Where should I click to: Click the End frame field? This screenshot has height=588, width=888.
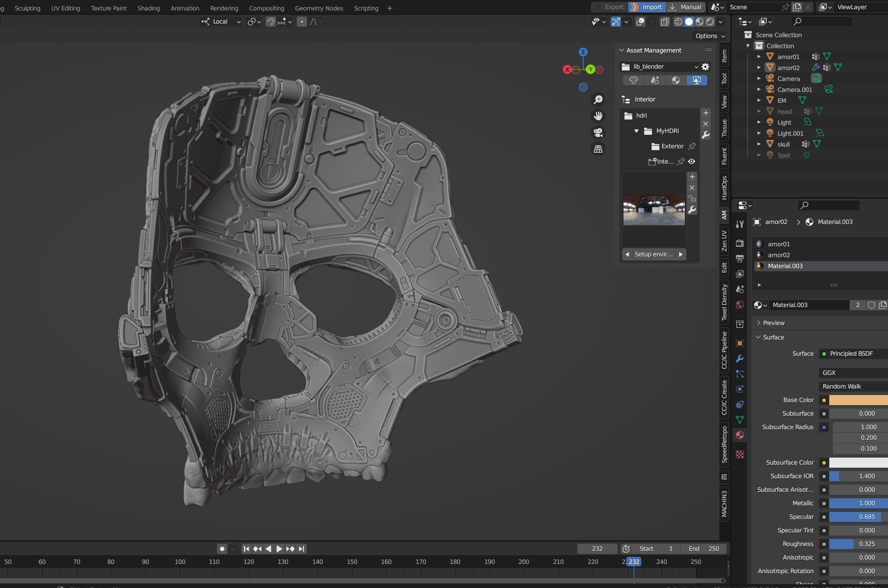[704, 549]
